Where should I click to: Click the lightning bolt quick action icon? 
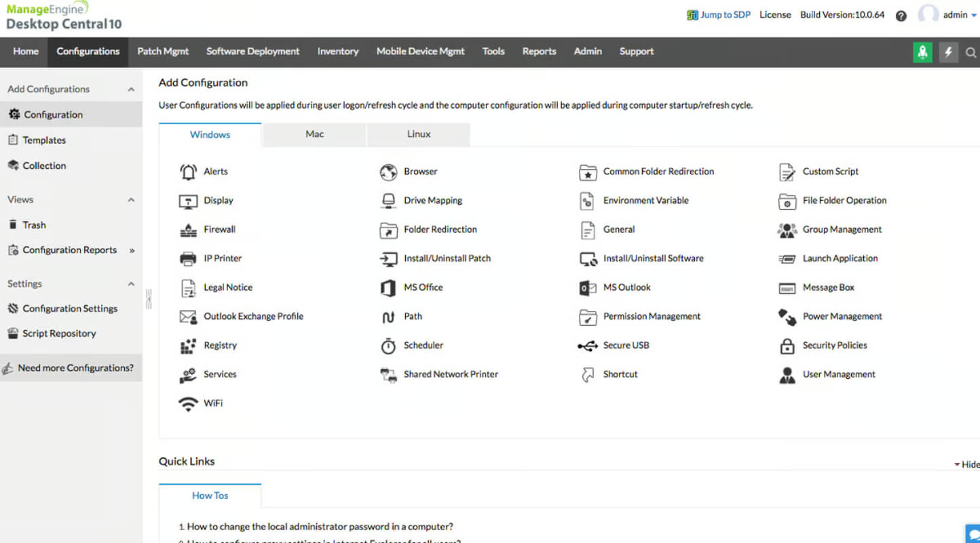948,52
